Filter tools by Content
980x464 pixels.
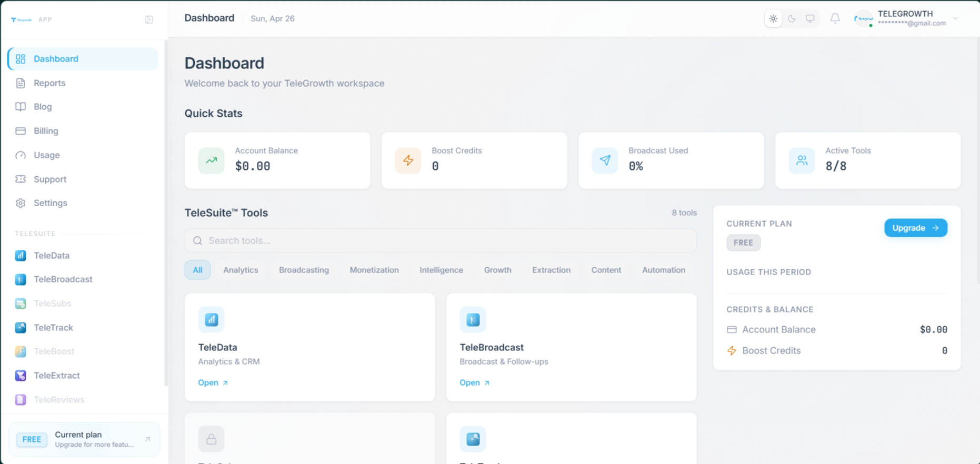click(606, 270)
